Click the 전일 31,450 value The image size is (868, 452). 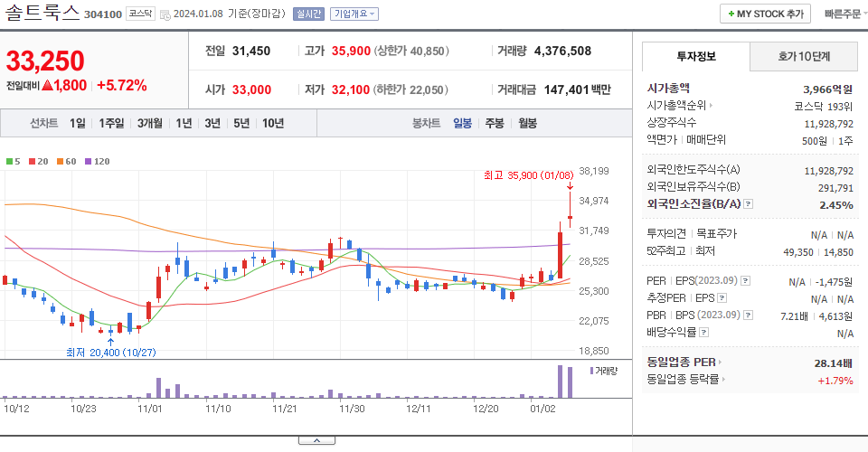tap(251, 51)
